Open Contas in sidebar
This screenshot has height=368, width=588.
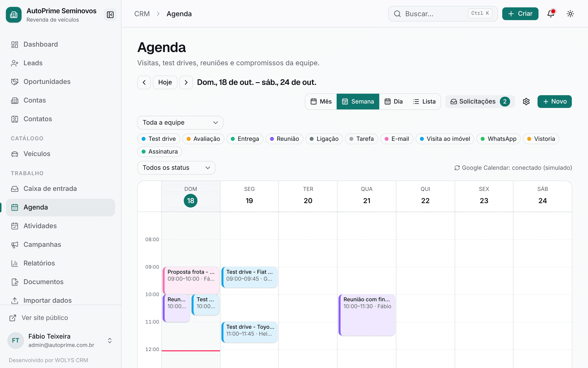pos(61,100)
